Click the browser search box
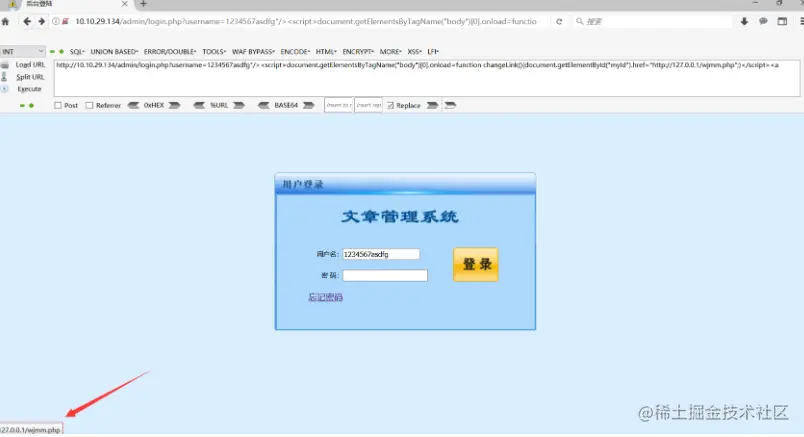This screenshot has height=437, width=804. 652,22
